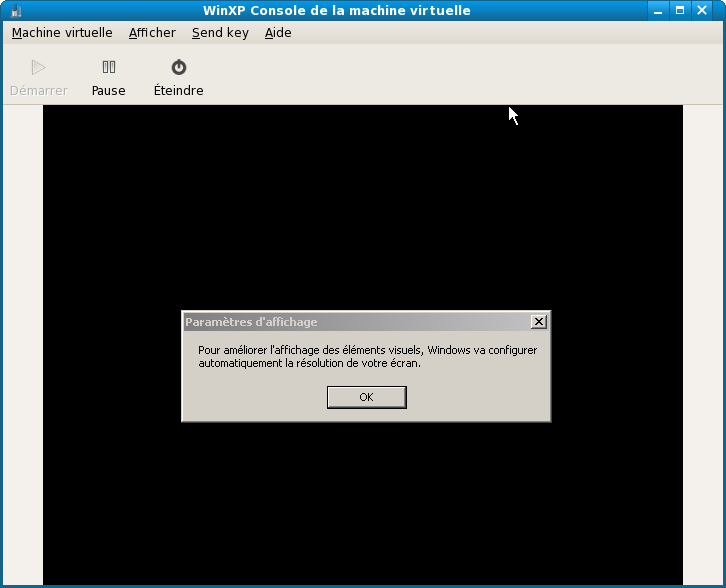Open the Afficher menu
Image resolution: width=726 pixels, height=588 pixels.
pos(152,33)
